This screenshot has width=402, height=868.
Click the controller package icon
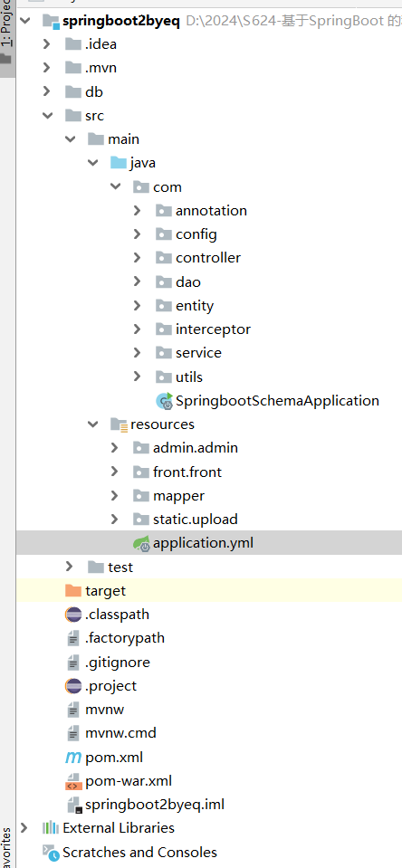click(163, 258)
